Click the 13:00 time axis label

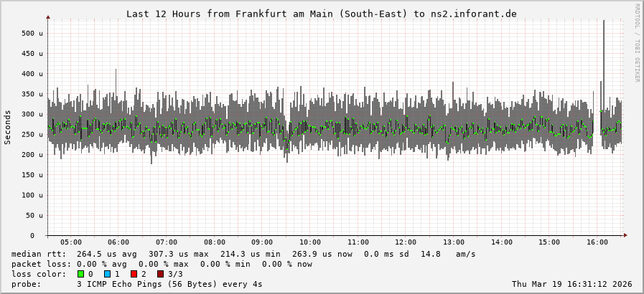pyautogui.click(x=454, y=243)
